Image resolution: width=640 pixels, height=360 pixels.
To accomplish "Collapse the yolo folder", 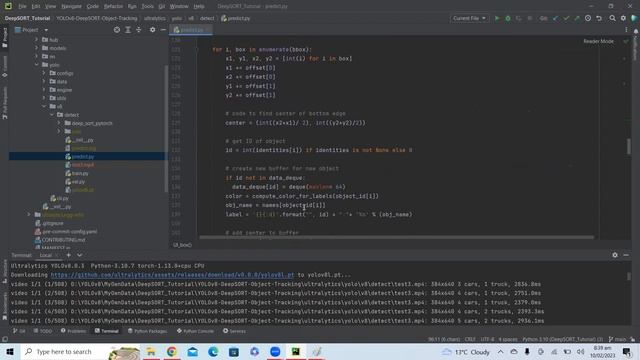I will pyautogui.click(x=36, y=64).
